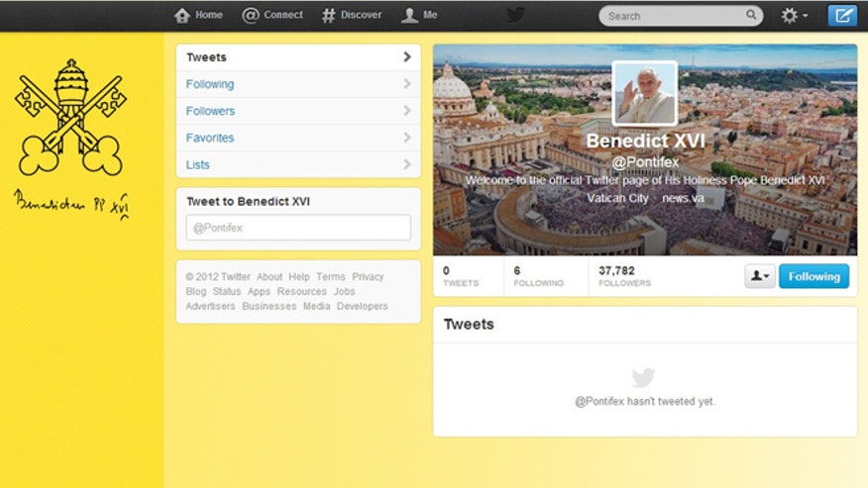This screenshot has height=488, width=868.
Task: Open the Terms footer link
Action: 331,276
